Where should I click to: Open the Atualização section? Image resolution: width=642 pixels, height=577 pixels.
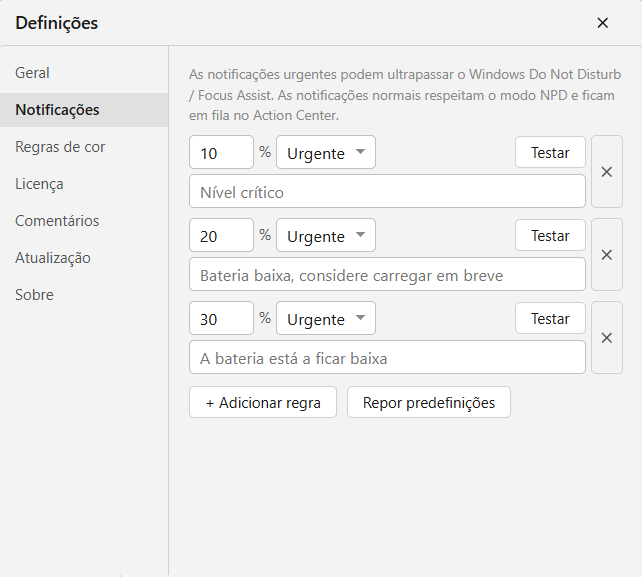coord(84,258)
